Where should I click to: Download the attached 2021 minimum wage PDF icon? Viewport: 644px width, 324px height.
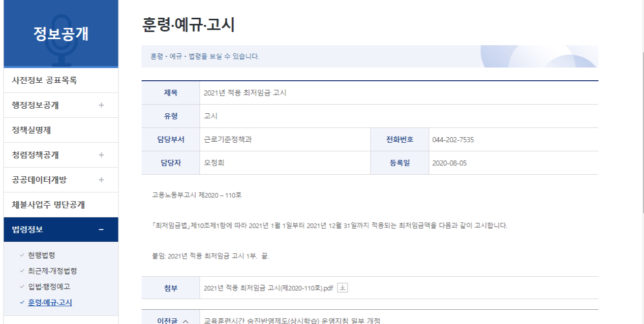343,288
